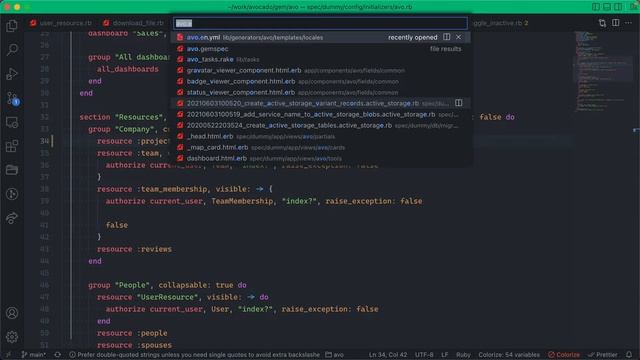Open the Extensions view
Viewport: 640px width, 360px height.
point(12,146)
